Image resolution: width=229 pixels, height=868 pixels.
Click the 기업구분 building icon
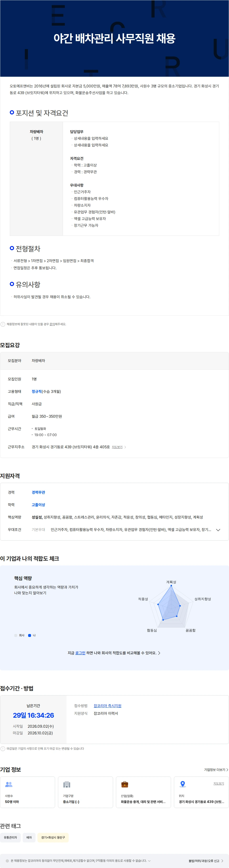pos(67,784)
